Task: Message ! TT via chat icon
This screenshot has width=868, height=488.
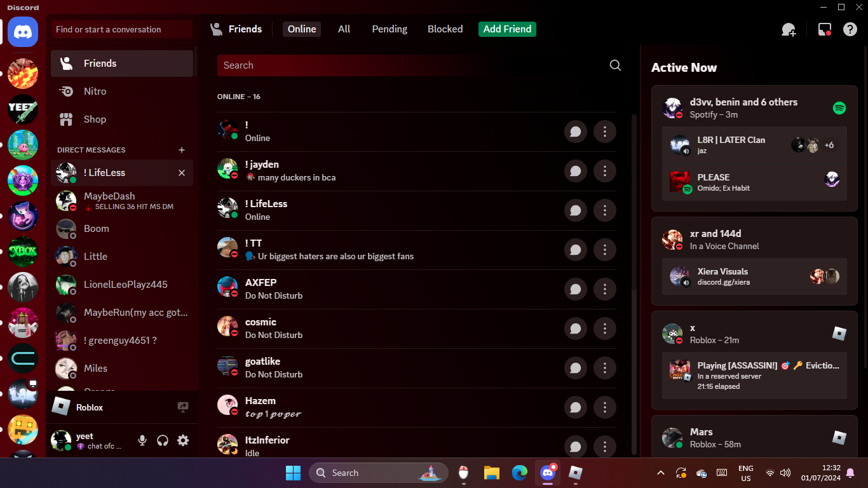Action: pyautogui.click(x=576, y=250)
